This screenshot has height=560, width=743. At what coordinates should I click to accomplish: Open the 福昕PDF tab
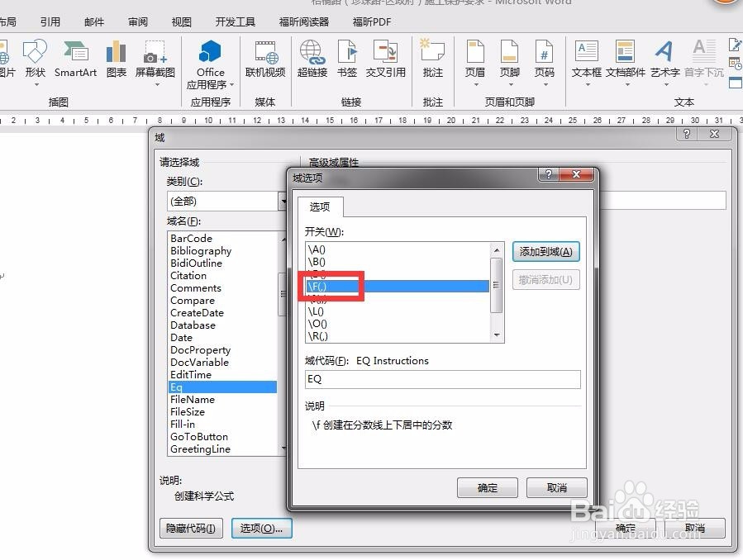tap(372, 21)
